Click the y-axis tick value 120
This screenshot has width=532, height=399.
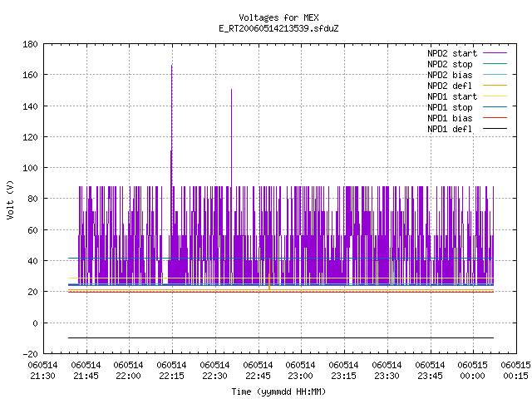click(x=30, y=137)
